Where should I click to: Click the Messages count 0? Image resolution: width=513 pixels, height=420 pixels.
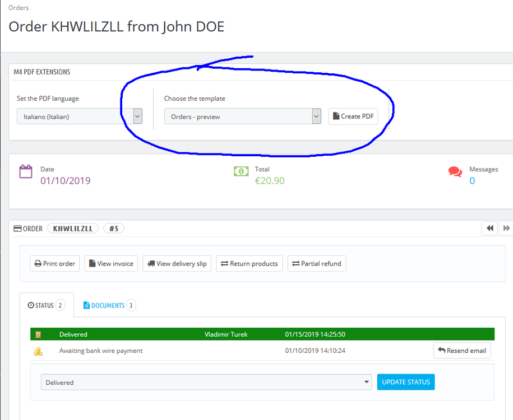tap(472, 181)
